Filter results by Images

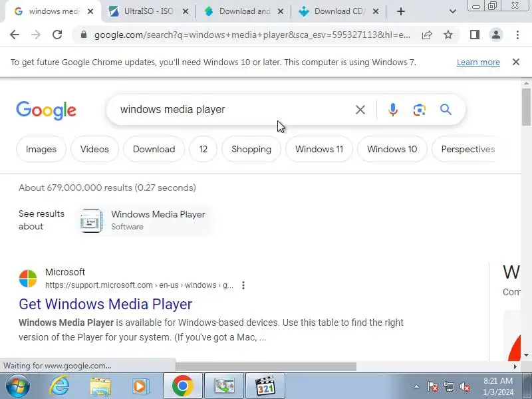(41, 149)
